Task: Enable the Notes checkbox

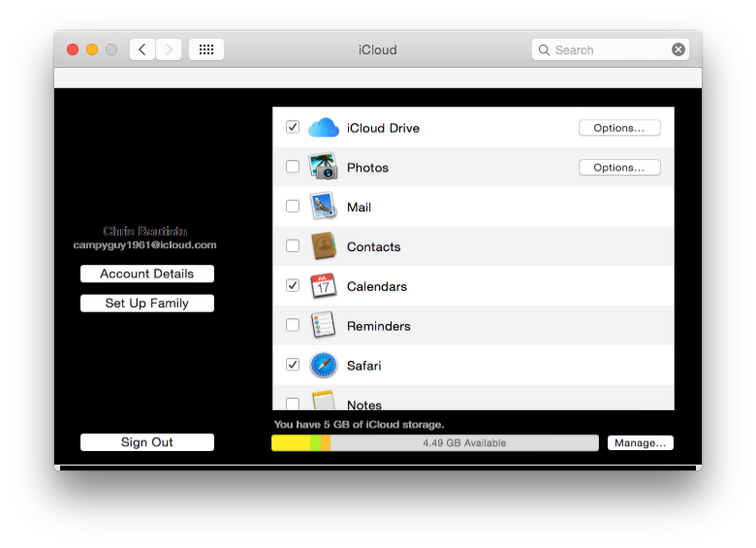Action: tap(293, 403)
